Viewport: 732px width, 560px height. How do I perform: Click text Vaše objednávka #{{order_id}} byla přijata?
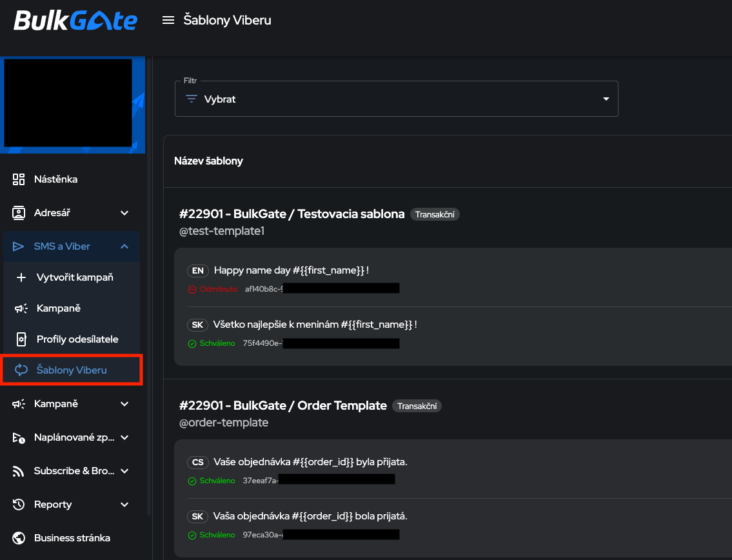click(310, 462)
